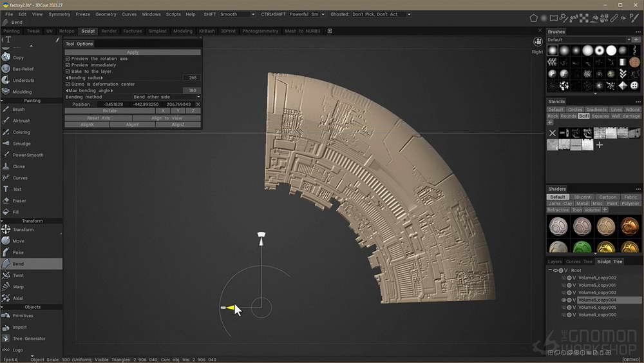
Task: Select the donut-shaped brush alpha
Action: 599,50
